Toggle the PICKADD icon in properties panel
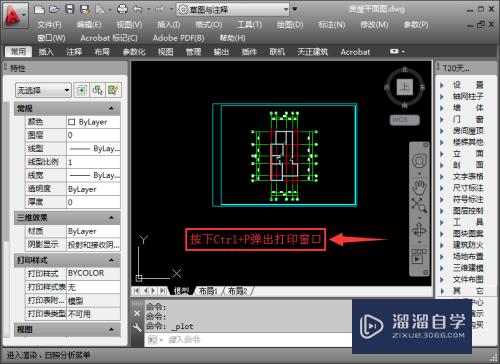The height and width of the screenshot is (364, 500). (x=81, y=90)
